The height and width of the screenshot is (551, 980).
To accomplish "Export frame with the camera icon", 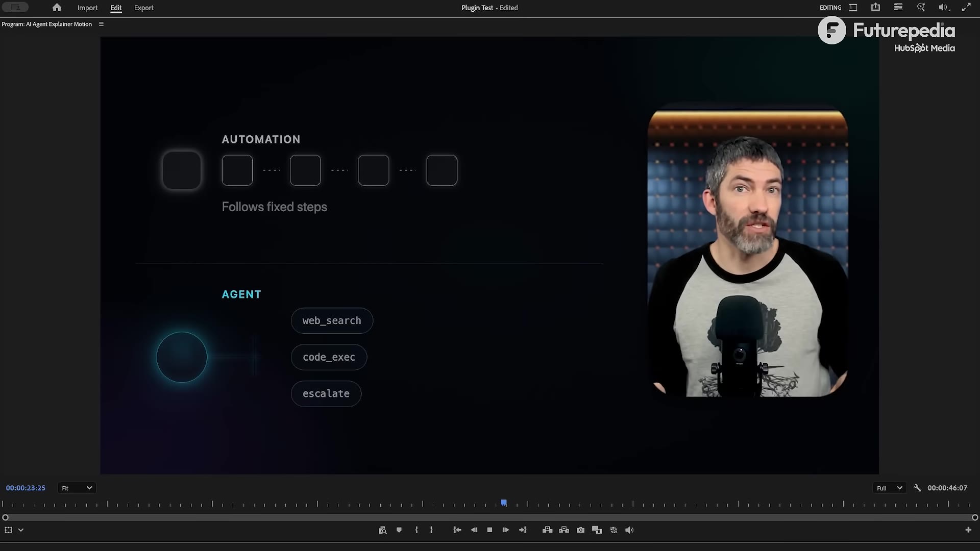I will 581,530.
